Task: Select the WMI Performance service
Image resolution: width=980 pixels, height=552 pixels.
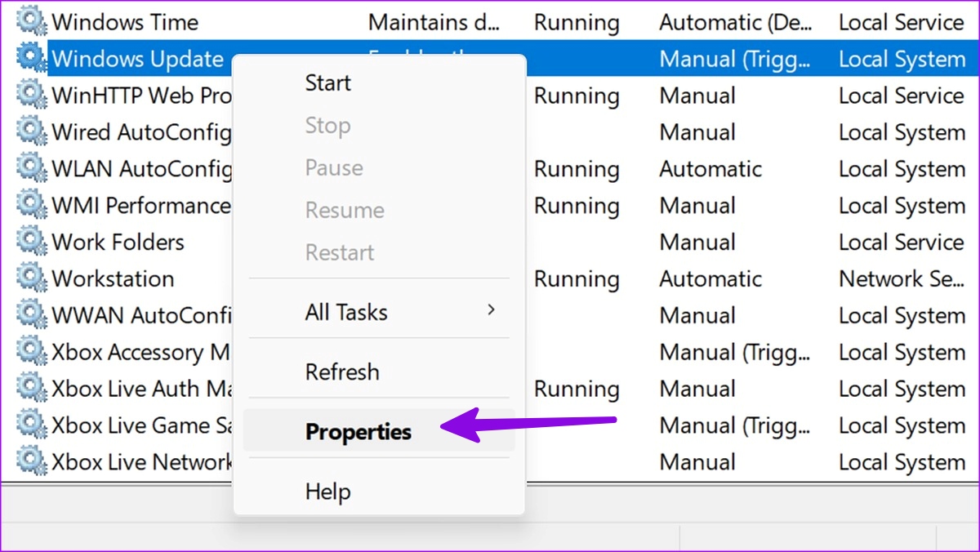Action: click(x=141, y=206)
